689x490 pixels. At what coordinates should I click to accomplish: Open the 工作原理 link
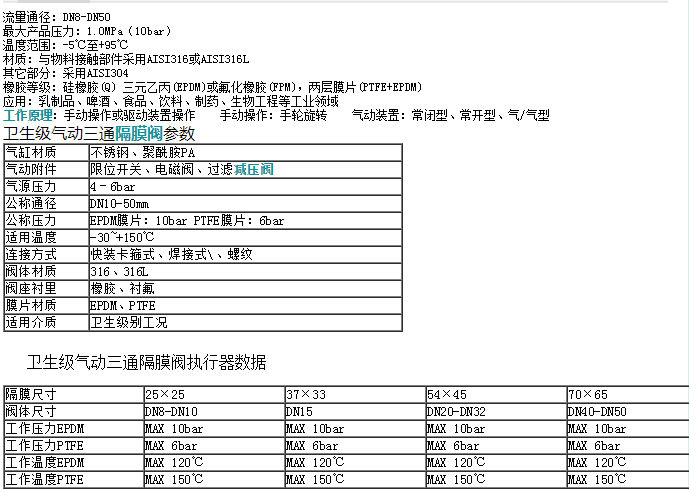(x=30, y=116)
